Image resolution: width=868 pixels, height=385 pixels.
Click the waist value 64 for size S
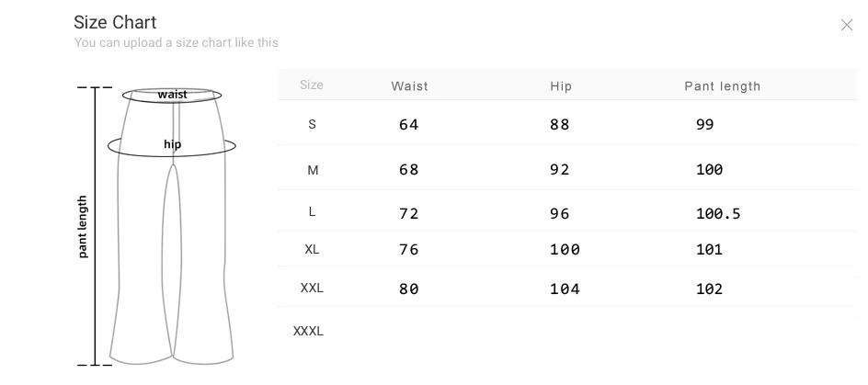pos(408,125)
